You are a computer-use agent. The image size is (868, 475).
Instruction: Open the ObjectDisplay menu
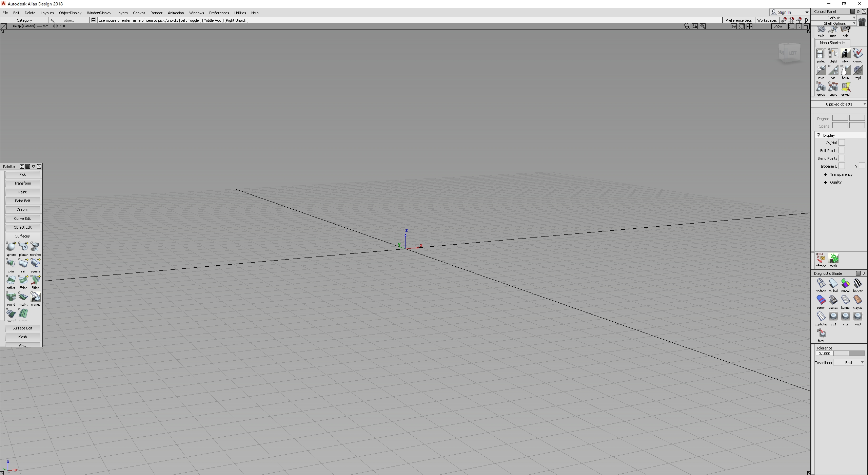coord(70,13)
